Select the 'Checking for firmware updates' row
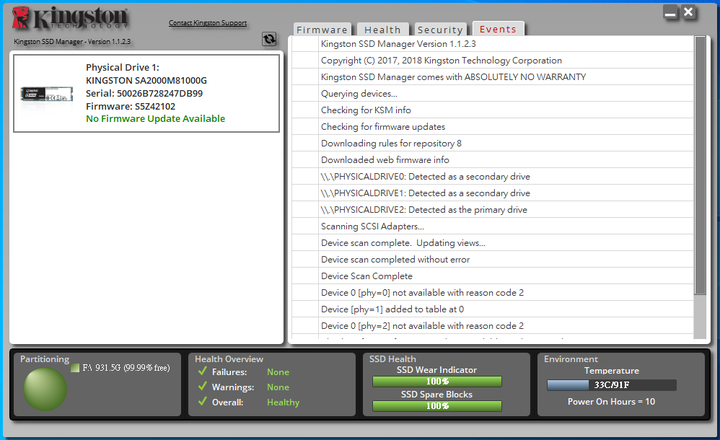This screenshot has width=720, height=440. (x=492, y=126)
